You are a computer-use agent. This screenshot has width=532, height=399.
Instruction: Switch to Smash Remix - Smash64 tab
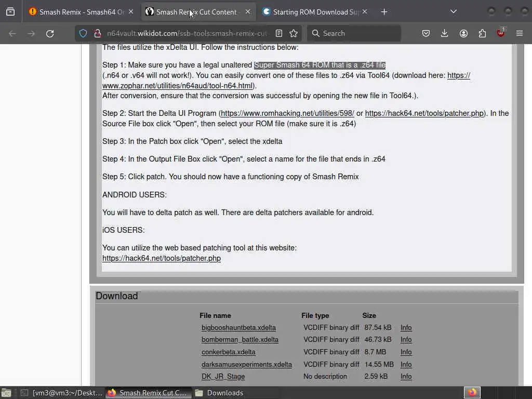81,12
